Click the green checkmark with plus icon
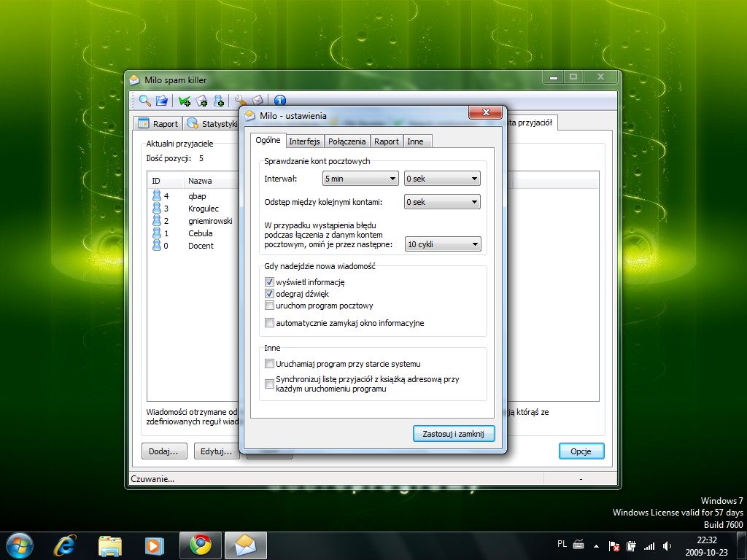Viewport: 747px width, 560px height. pos(185,101)
